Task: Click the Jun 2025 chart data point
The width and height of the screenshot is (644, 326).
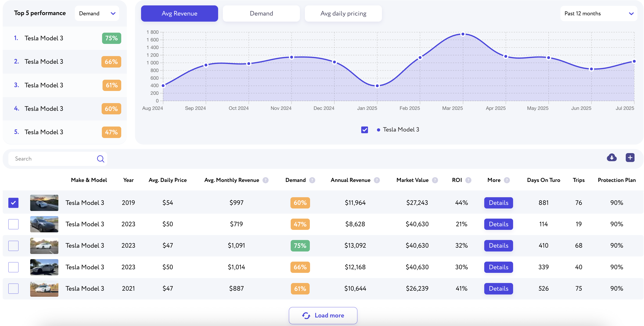Action: (x=591, y=69)
